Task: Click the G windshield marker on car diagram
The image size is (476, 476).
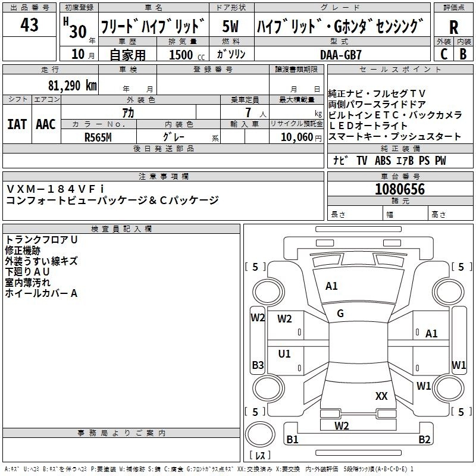Action: [x=340, y=314]
